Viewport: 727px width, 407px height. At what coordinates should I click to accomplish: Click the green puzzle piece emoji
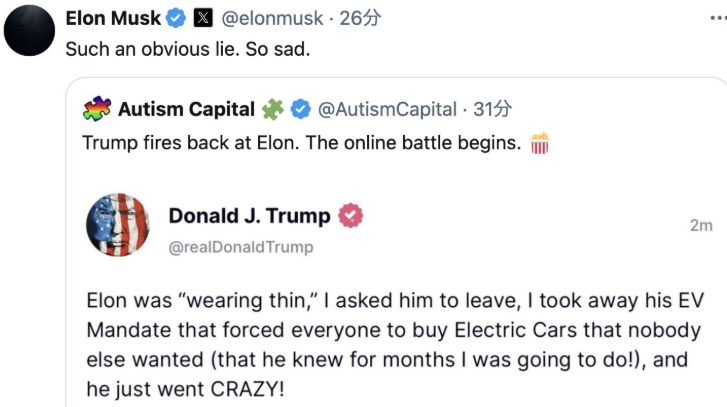[x=273, y=110]
